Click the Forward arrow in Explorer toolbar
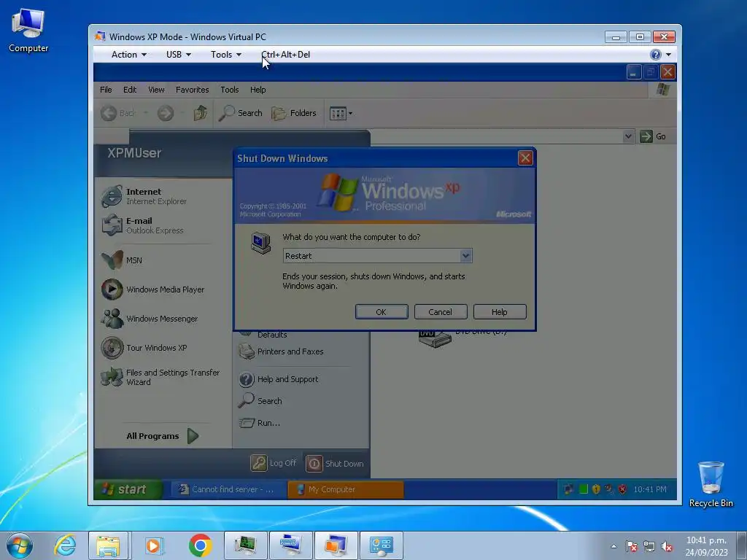This screenshot has width=747, height=560. coord(166,113)
